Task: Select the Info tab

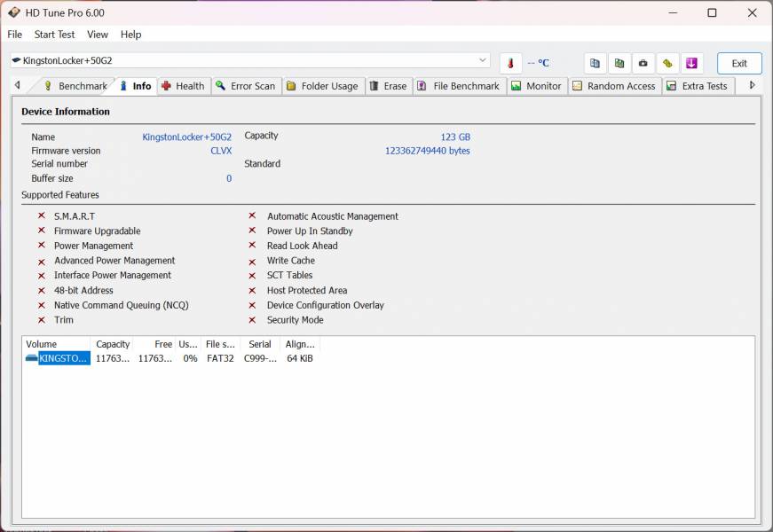Action: (136, 86)
